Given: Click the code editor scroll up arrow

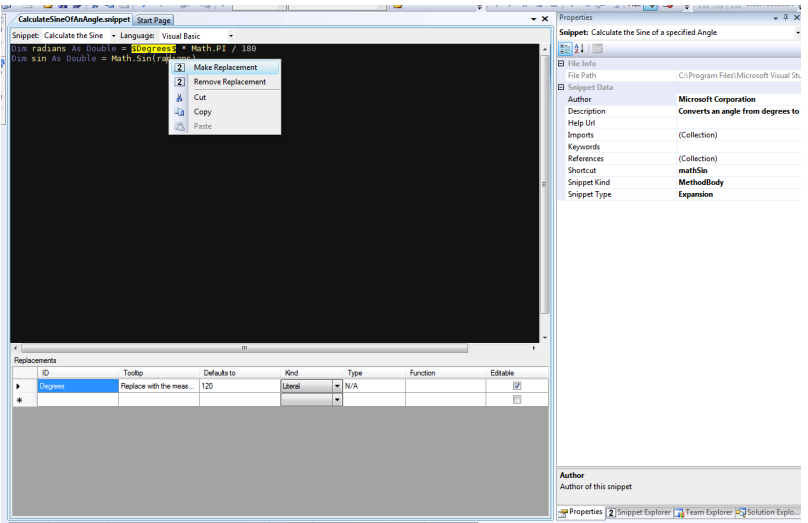Looking at the screenshot, I should [x=545, y=49].
